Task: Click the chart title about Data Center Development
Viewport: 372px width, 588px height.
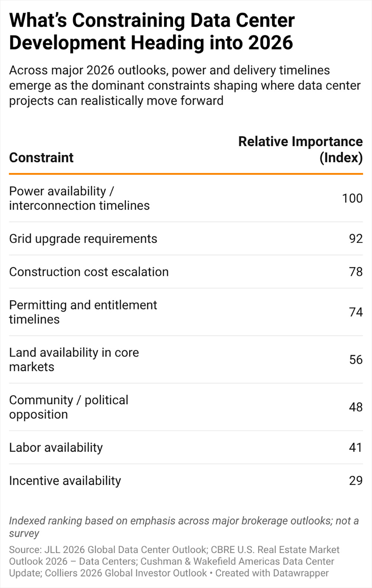Action: coord(152,31)
